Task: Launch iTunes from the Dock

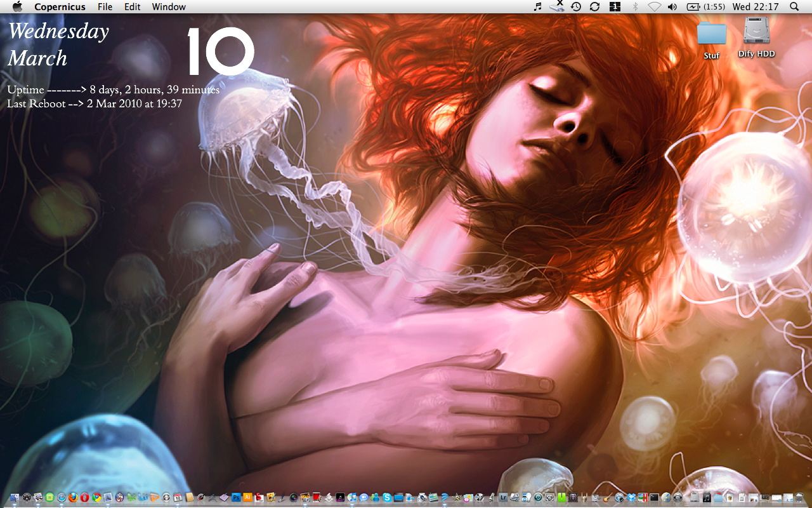Action: click(352, 497)
